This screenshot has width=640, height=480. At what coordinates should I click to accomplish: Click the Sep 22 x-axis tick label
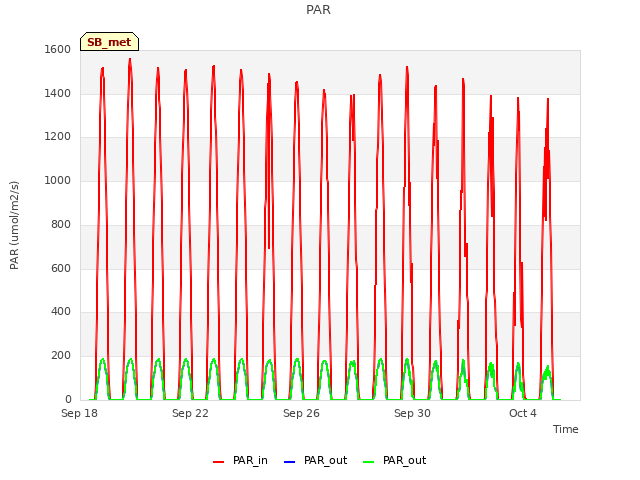pyautogui.click(x=190, y=413)
